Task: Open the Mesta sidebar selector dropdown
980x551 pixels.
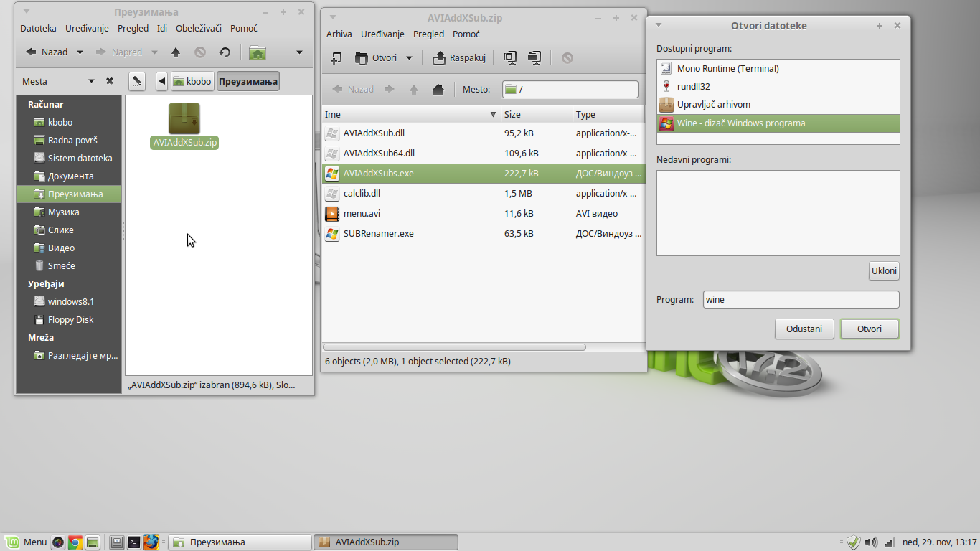Action: (91, 81)
